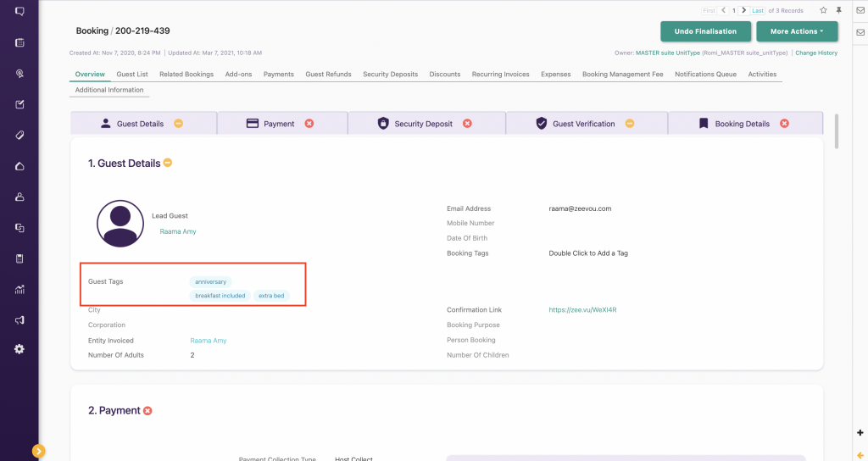The width and height of the screenshot is (868, 461).
Task: Click Undo Finalisation button
Action: click(x=705, y=31)
